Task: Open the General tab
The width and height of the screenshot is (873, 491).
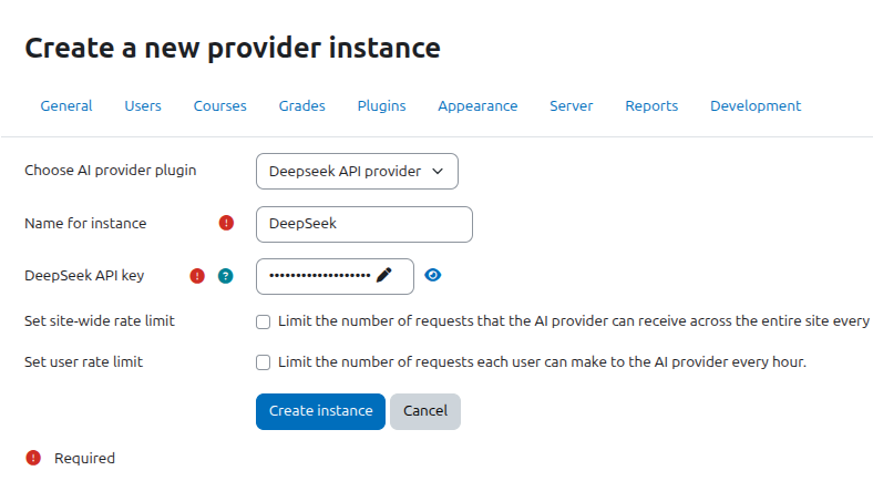Action: tap(66, 106)
